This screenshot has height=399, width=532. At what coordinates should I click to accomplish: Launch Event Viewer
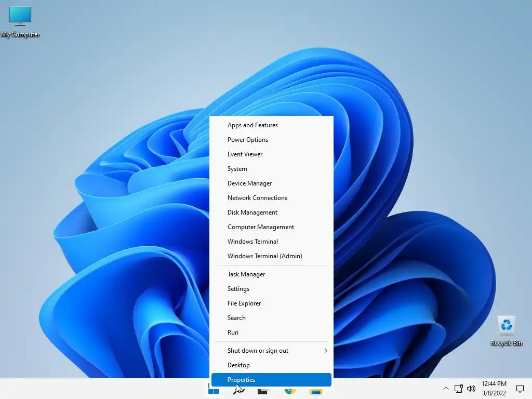[x=271, y=154]
